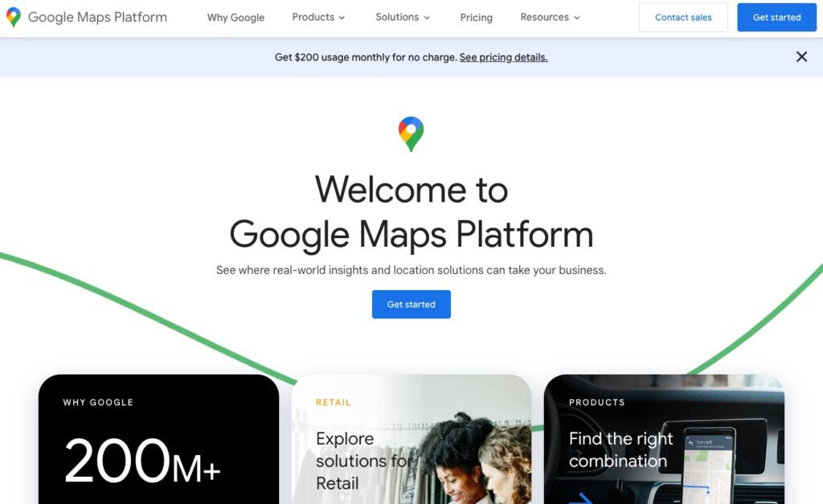Image resolution: width=823 pixels, height=504 pixels.
Task: Open the Why Google 200M+ card
Action: pos(158,439)
